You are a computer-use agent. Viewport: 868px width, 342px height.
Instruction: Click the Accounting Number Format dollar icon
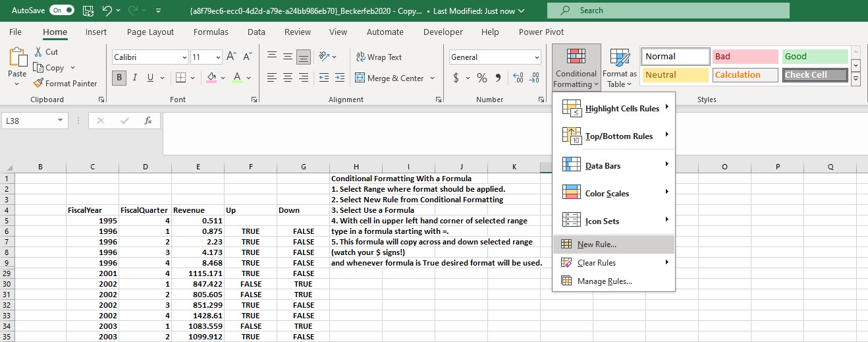(456, 78)
